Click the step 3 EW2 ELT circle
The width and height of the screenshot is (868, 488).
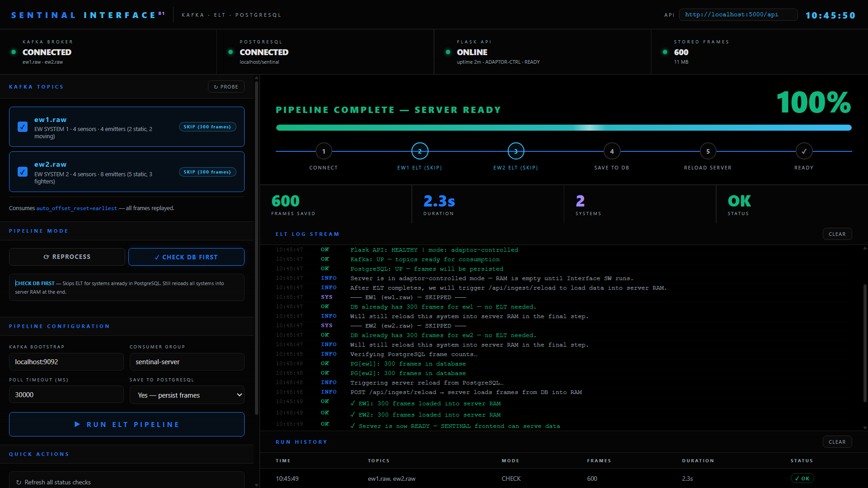coord(516,151)
